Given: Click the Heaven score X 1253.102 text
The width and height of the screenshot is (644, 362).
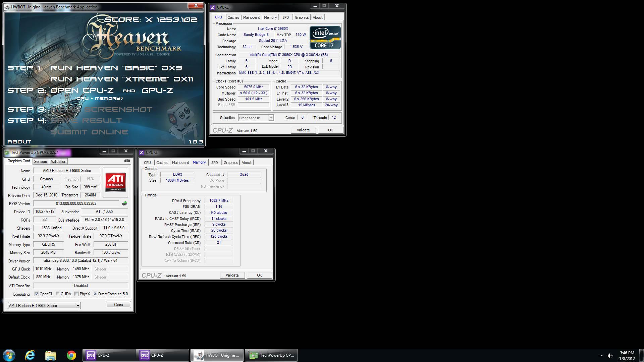Looking at the screenshot, I should [x=151, y=20].
